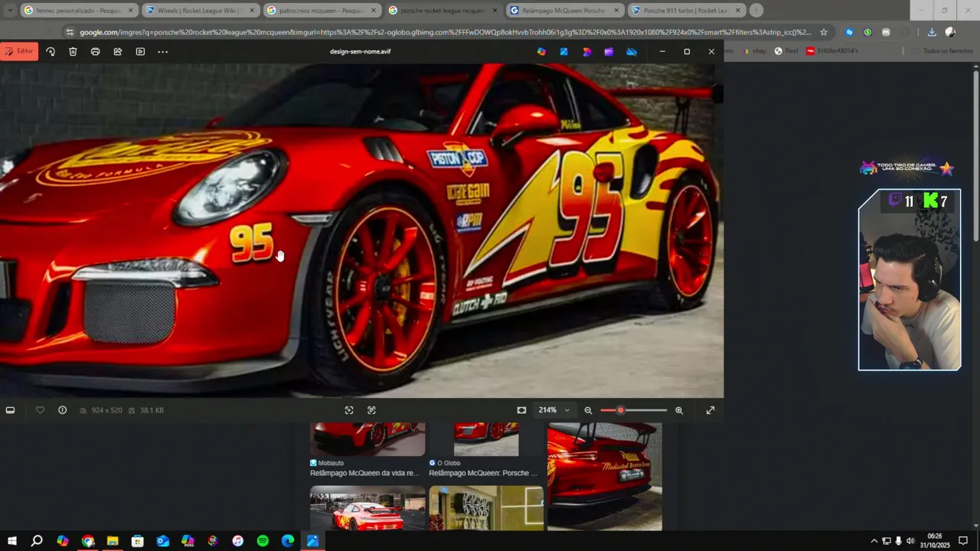Delete the image with trash icon

click(73, 52)
